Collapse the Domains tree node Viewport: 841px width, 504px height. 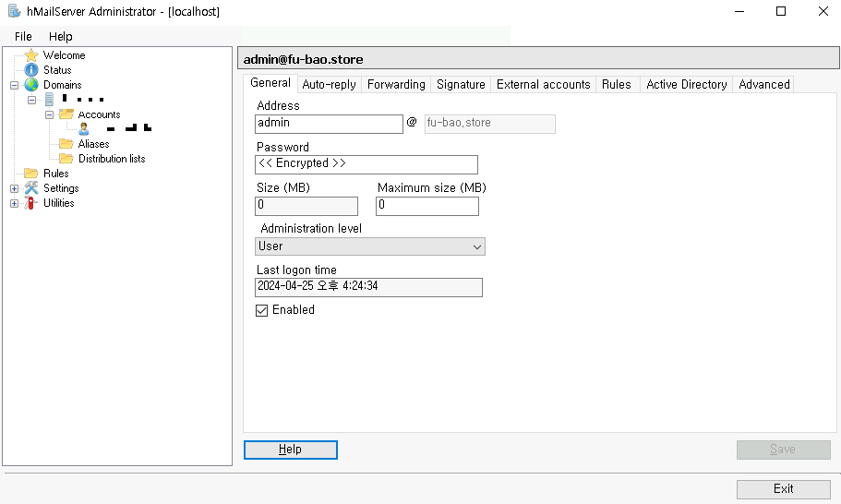click(15, 85)
